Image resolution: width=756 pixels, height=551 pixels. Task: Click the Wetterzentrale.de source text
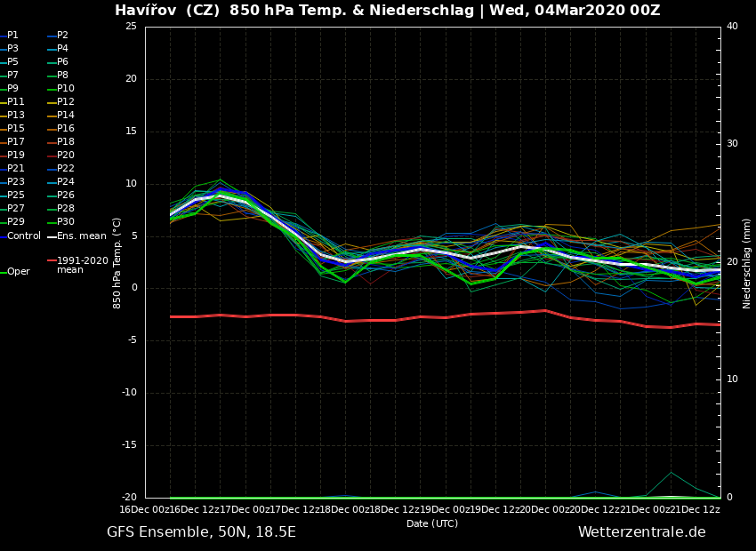tap(641, 531)
